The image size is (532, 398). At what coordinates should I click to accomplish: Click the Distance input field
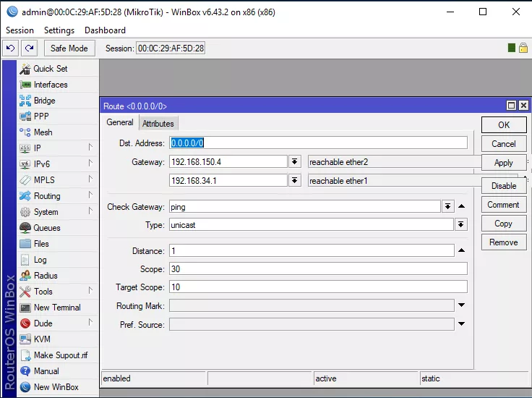[x=312, y=250]
